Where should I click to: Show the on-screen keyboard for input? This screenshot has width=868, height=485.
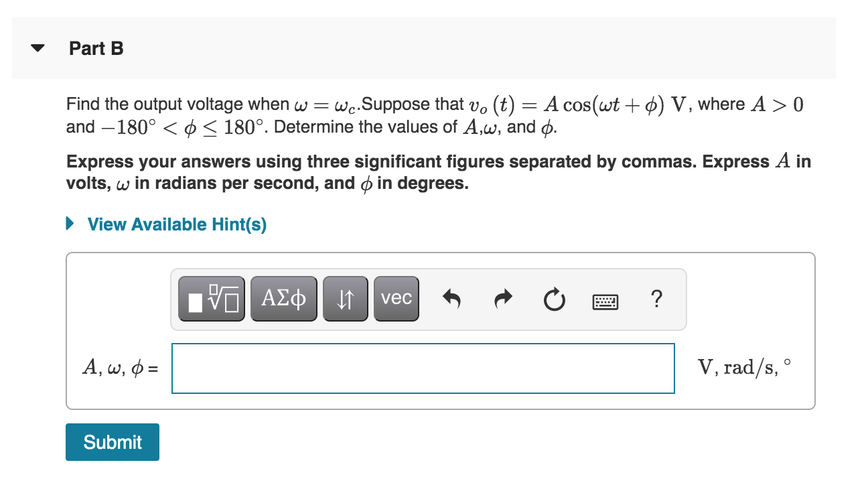coord(604,301)
